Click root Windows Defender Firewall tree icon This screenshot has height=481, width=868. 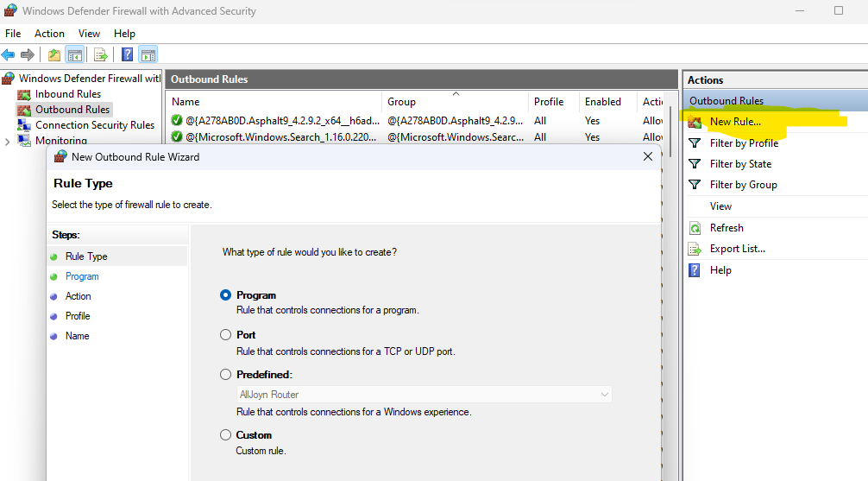[x=8, y=79]
